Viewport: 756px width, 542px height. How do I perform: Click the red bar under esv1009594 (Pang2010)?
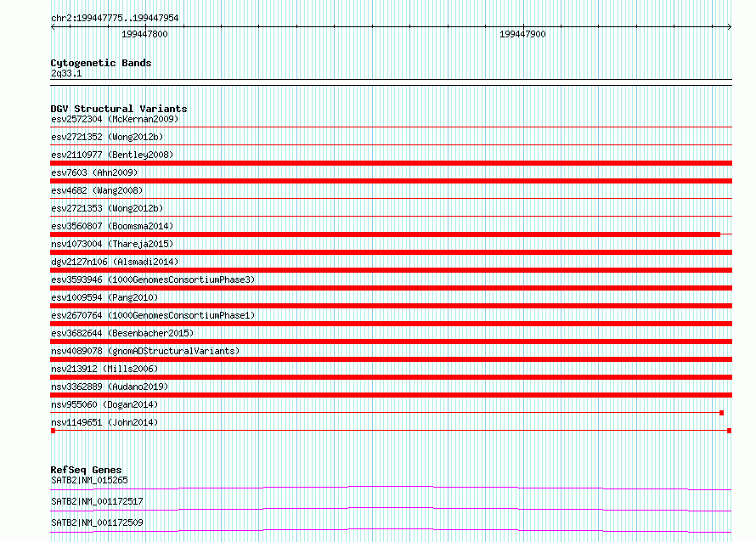coord(391,306)
